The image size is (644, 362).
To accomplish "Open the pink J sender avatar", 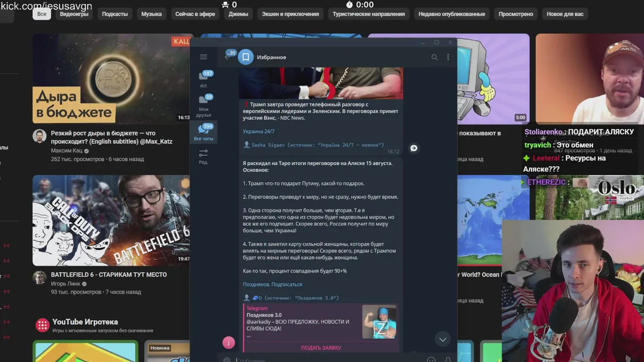I will (228, 343).
